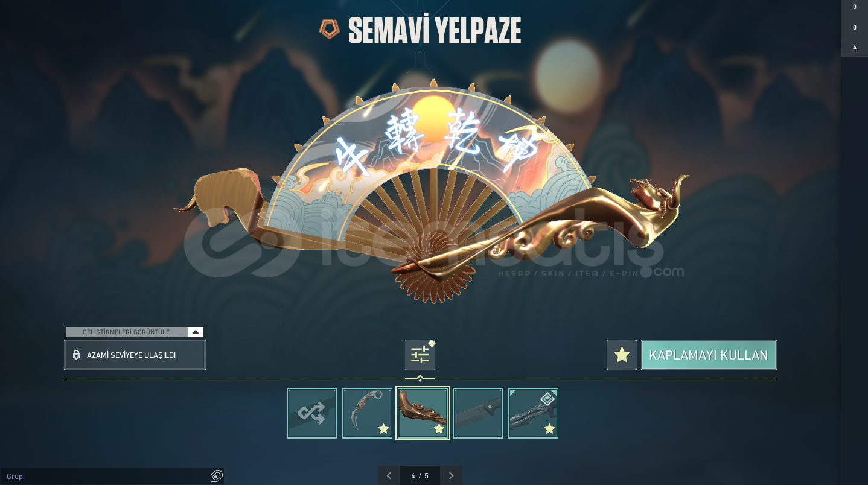868x485 pixels.
Task: Toggle favorite star on the dark blade thumbnail
Action: (x=549, y=429)
